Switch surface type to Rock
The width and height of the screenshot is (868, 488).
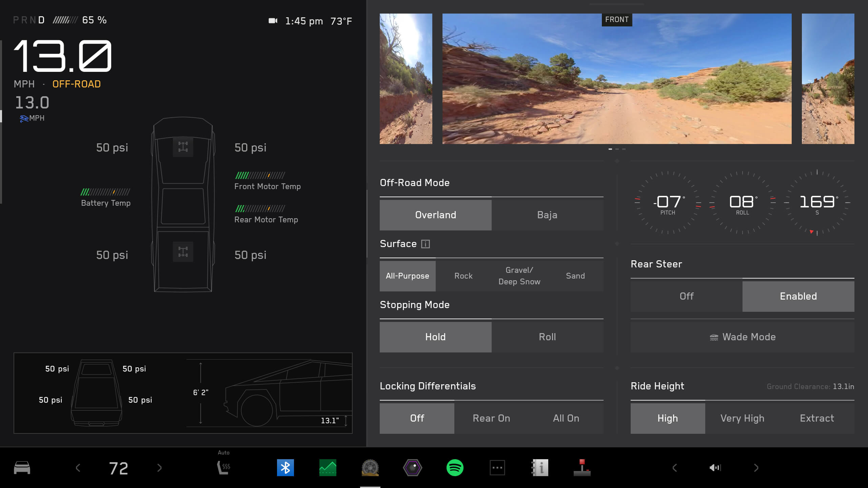(463, 276)
